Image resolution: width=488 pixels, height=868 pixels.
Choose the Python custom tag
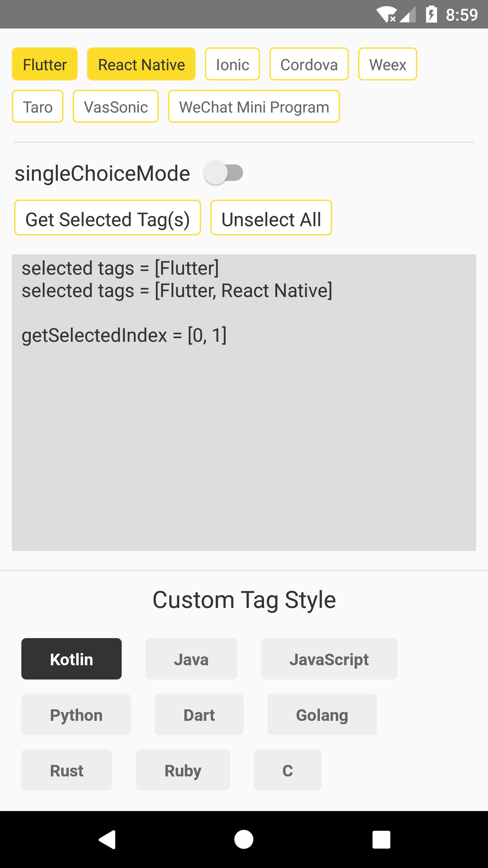point(76,715)
